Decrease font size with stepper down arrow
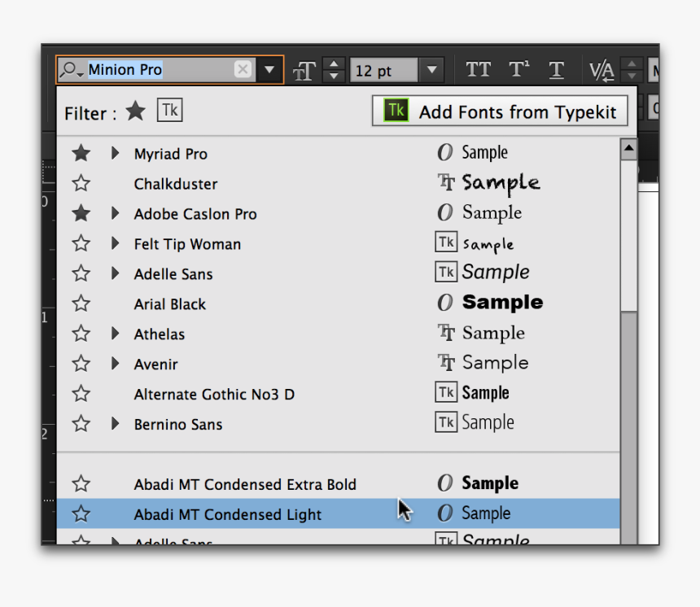 coord(334,76)
